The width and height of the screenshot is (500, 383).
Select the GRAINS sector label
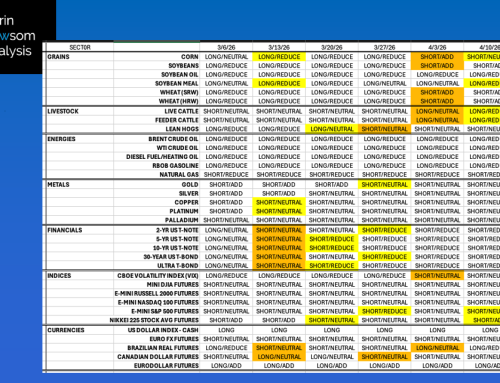[58, 57]
